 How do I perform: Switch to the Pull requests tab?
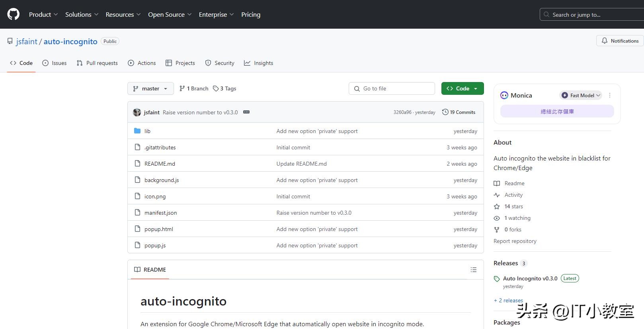point(97,63)
